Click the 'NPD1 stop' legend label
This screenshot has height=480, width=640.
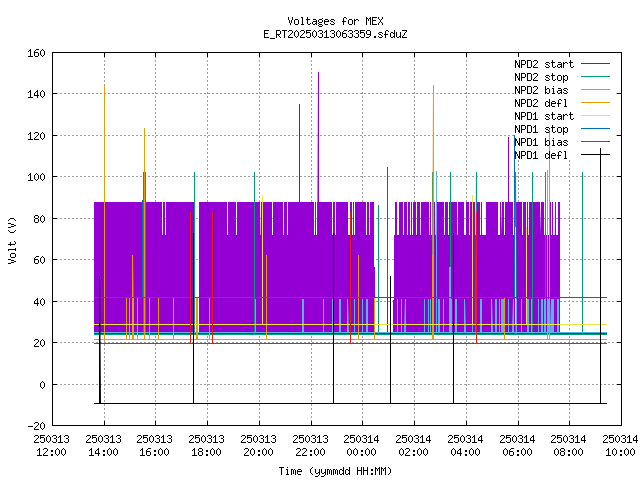point(541,129)
